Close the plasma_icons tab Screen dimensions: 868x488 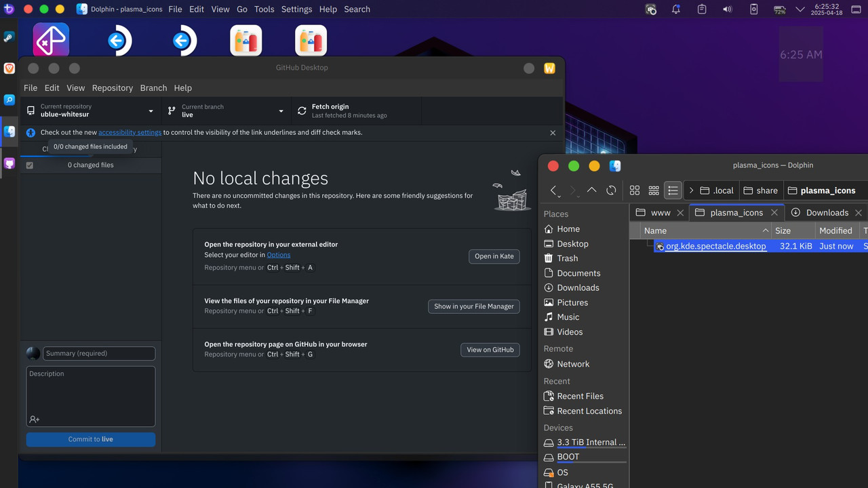pos(774,213)
